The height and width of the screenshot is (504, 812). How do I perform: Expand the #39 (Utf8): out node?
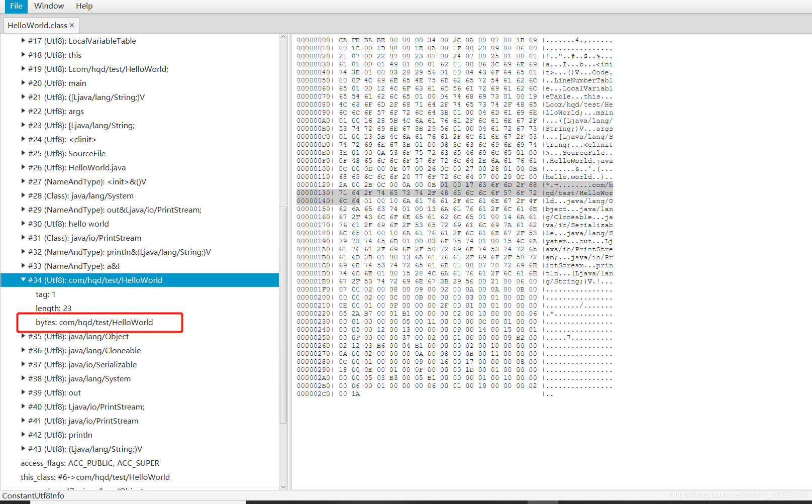(23, 392)
